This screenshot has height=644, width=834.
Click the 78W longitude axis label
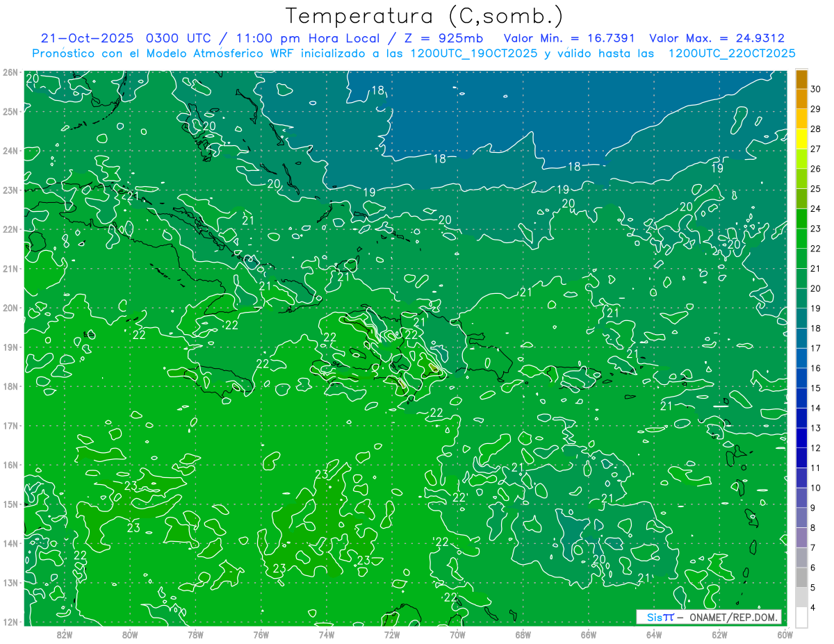click(x=195, y=634)
